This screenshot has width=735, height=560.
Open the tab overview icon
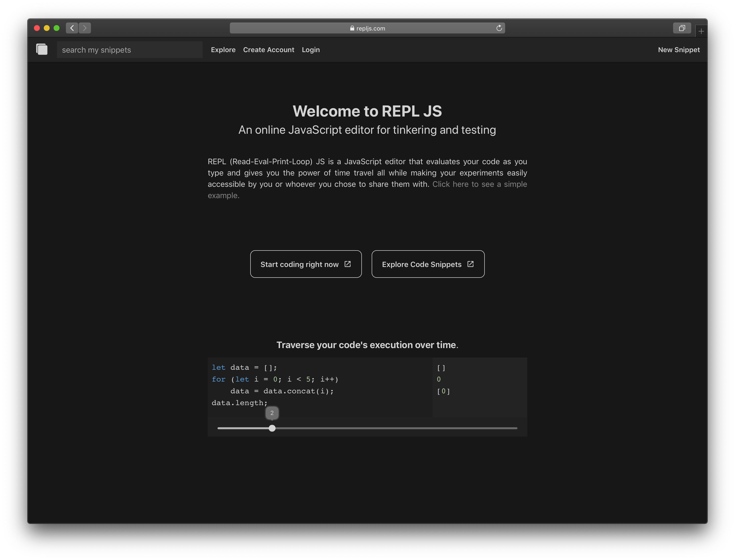point(682,28)
